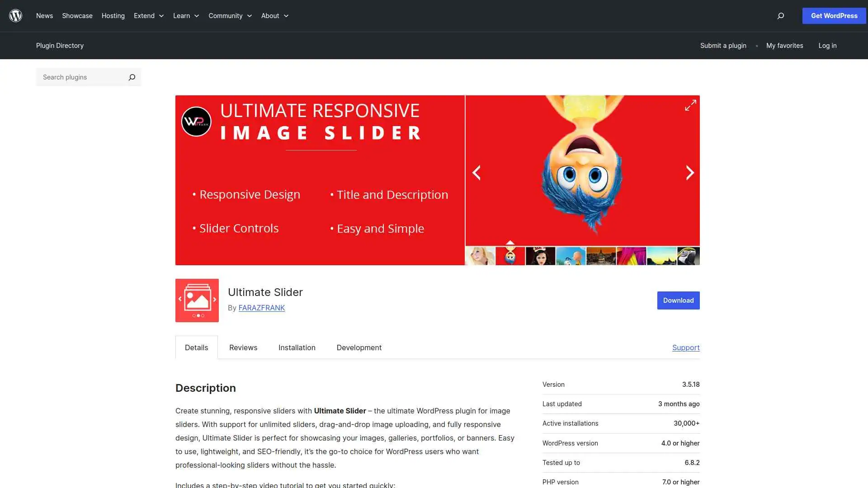The width and height of the screenshot is (868, 488).
Task: Click the Download button
Action: click(678, 300)
